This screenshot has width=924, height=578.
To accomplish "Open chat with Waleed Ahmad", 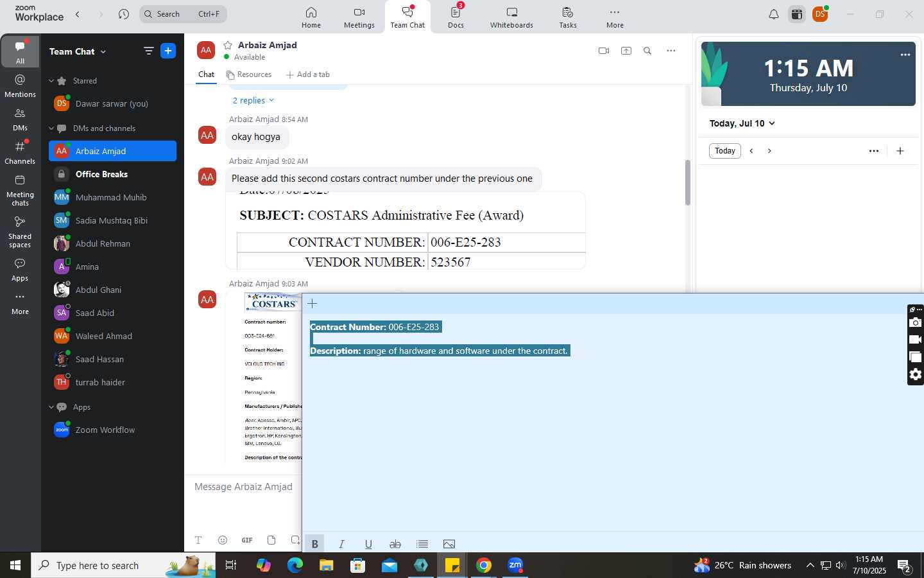I will coord(112,336).
